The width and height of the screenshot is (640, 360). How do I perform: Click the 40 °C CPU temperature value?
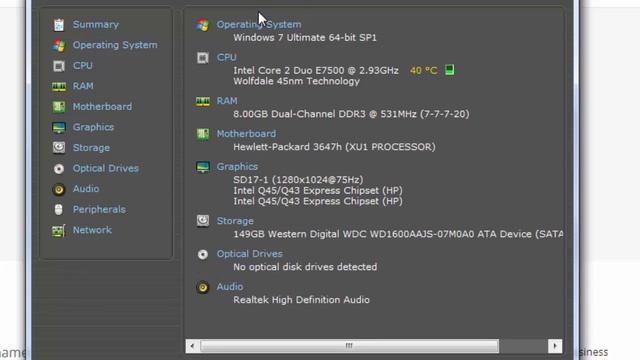(x=424, y=70)
